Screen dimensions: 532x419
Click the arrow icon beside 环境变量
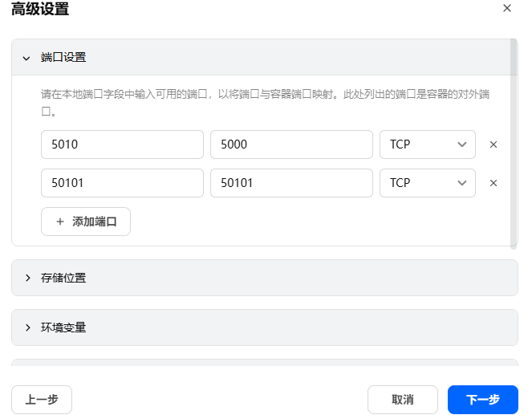point(27,327)
